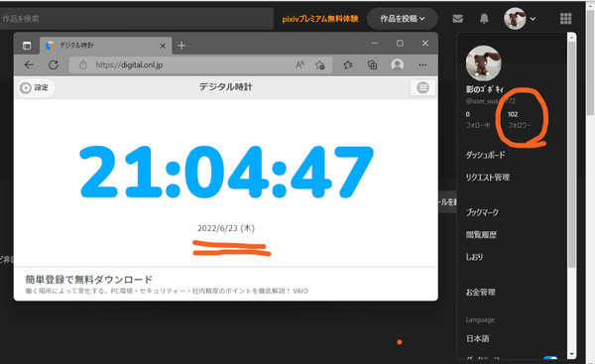Open Edge settings and more menu

tap(422, 64)
